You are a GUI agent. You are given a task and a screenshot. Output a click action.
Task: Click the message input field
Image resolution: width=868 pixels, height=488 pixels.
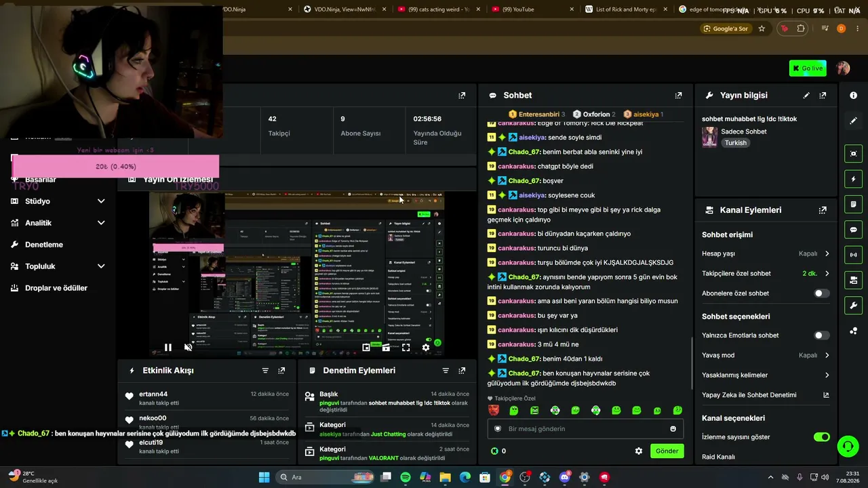(585, 429)
